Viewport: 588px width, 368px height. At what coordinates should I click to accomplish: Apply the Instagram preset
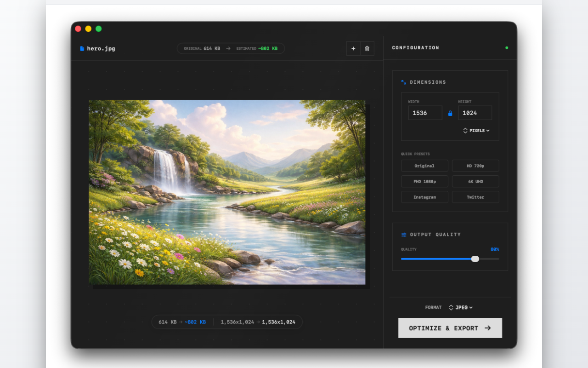point(424,197)
